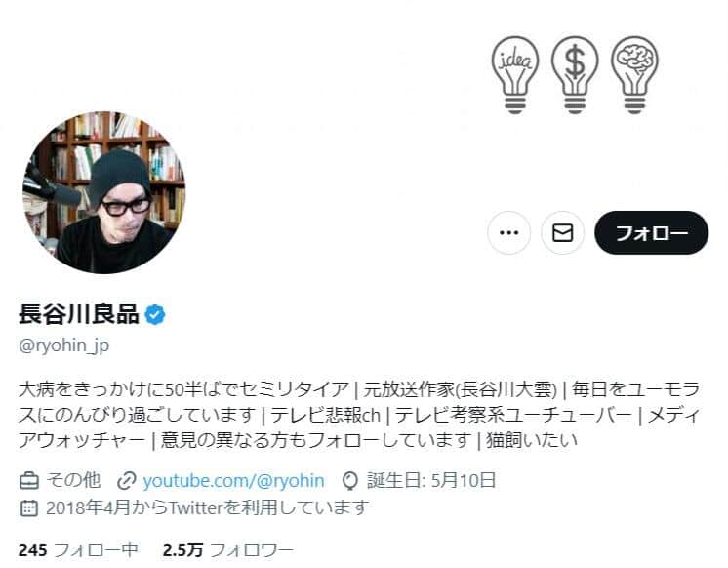Click the brain lightbulb banner graphic
The height and width of the screenshot is (568, 728).
click(634, 75)
